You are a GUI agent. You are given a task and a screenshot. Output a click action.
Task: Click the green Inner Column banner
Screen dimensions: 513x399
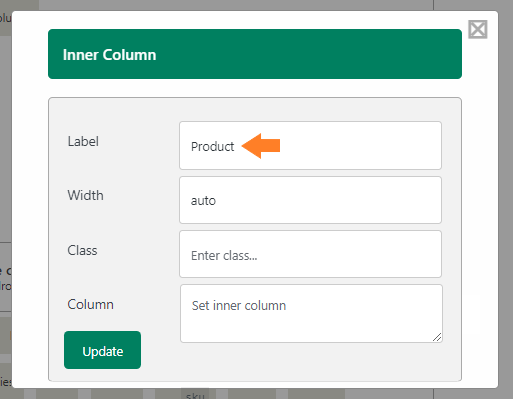coord(255,54)
